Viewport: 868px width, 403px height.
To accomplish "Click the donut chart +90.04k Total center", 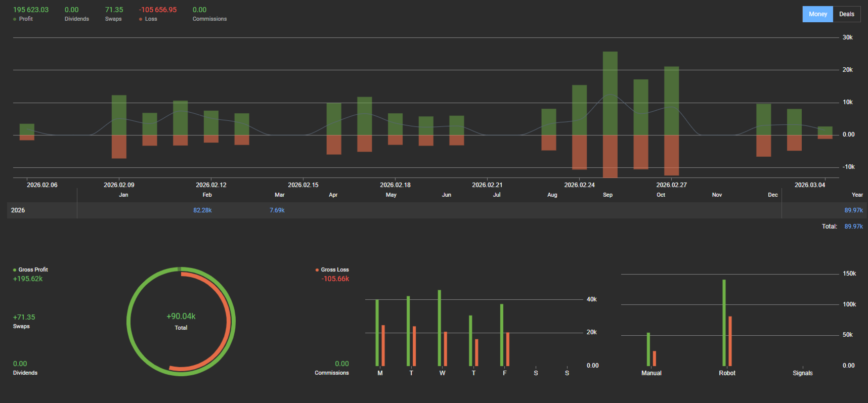I will pyautogui.click(x=181, y=321).
